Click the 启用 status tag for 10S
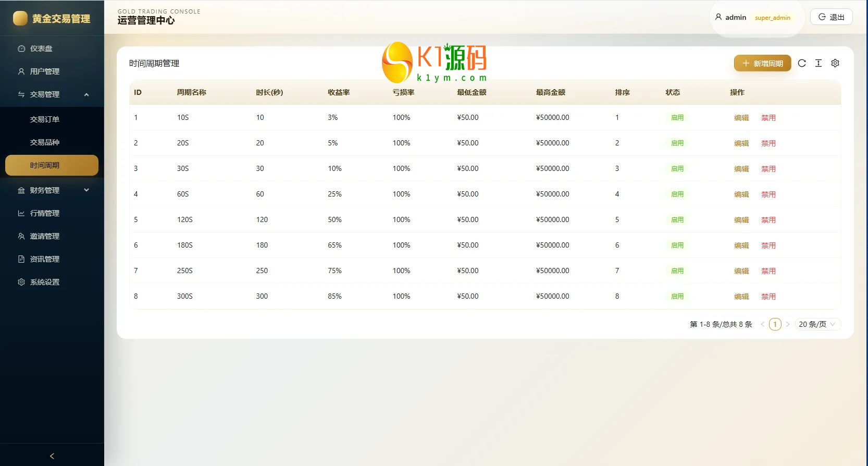 click(x=677, y=118)
